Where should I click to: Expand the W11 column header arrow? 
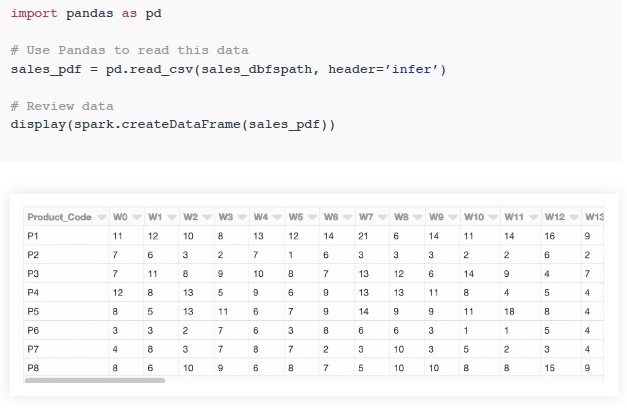[x=534, y=217]
